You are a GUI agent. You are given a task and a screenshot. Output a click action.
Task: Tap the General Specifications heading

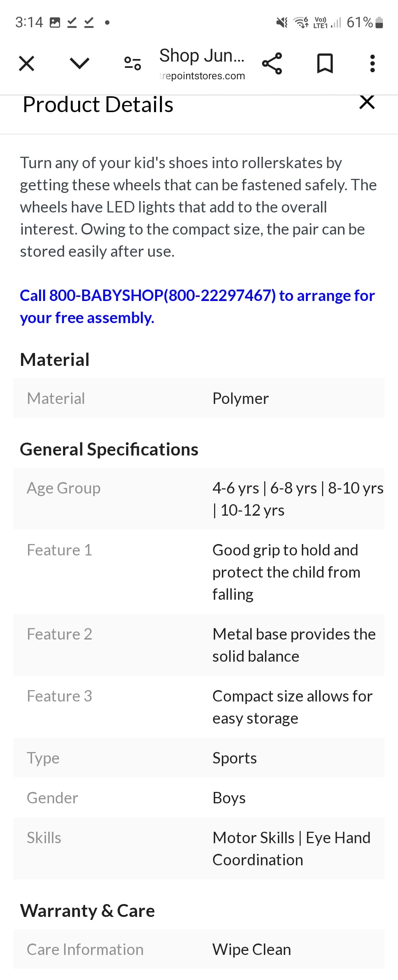(109, 449)
